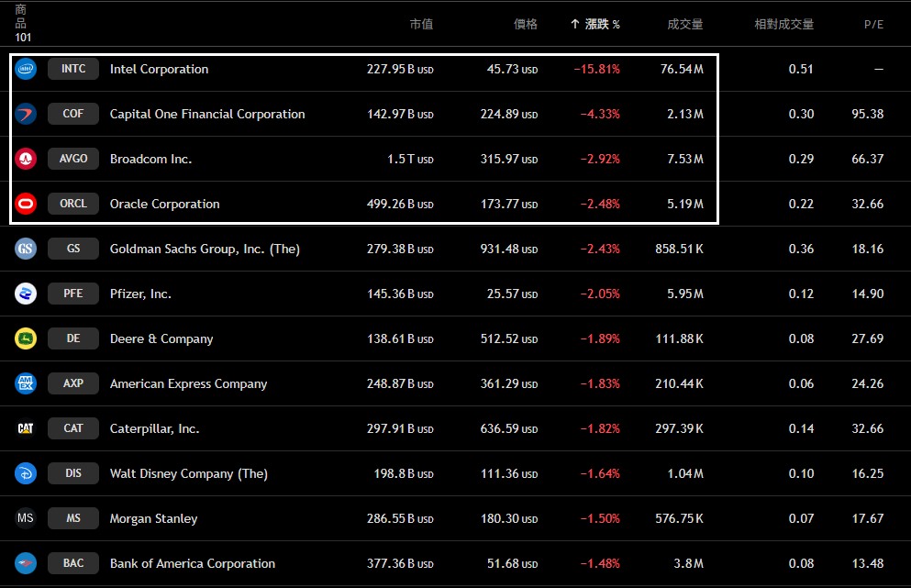The width and height of the screenshot is (911, 588).
Task: Click the Pfizer logo icon
Action: 26,294
